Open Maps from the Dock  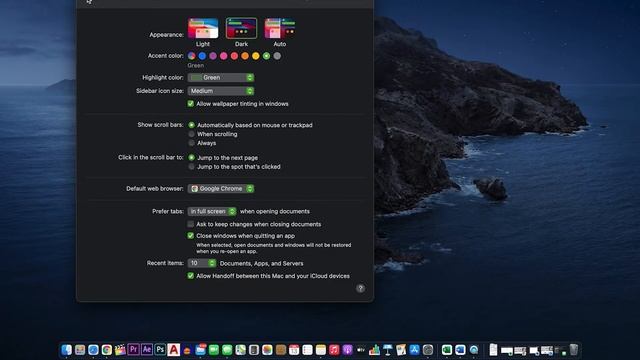point(240,350)
